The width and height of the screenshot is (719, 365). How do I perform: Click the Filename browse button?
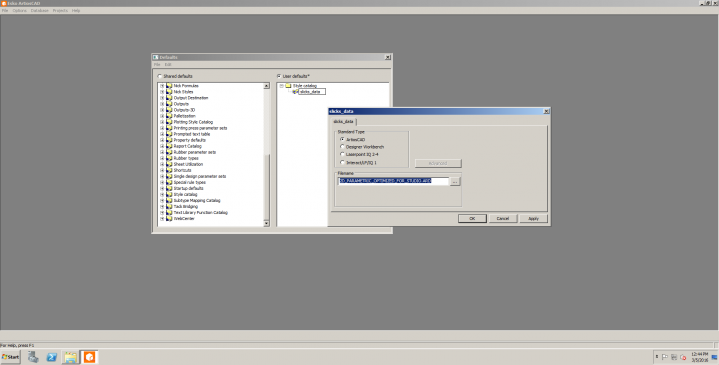click(x=455, y=182)
